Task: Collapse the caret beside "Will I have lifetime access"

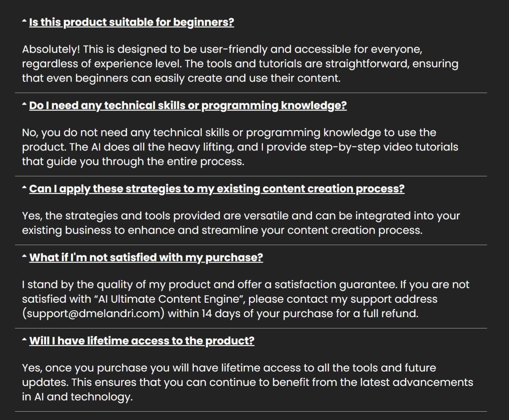Action: (x=24, y=339)
